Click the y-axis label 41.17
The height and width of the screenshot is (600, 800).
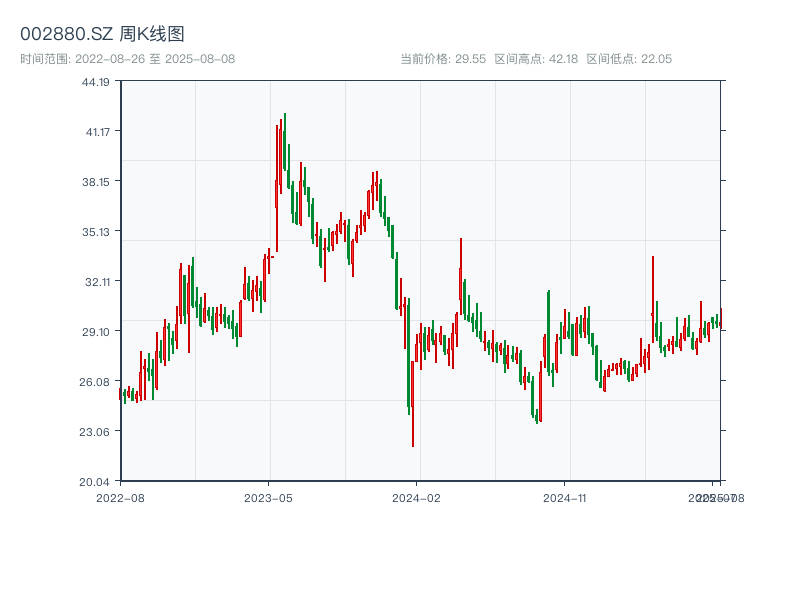pyautogui.click(x=97, y=132)
